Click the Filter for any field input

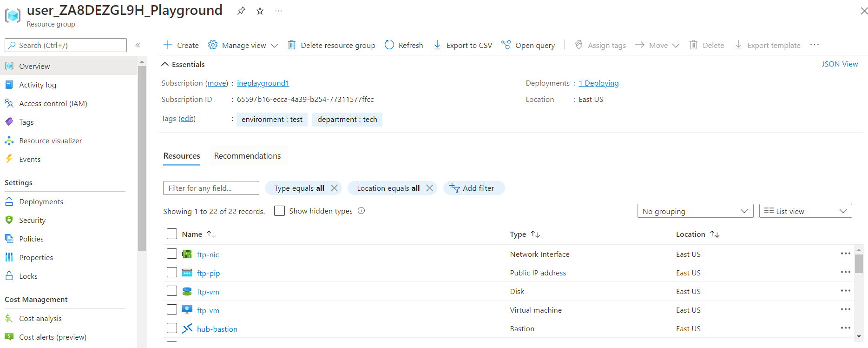[211, 188]
